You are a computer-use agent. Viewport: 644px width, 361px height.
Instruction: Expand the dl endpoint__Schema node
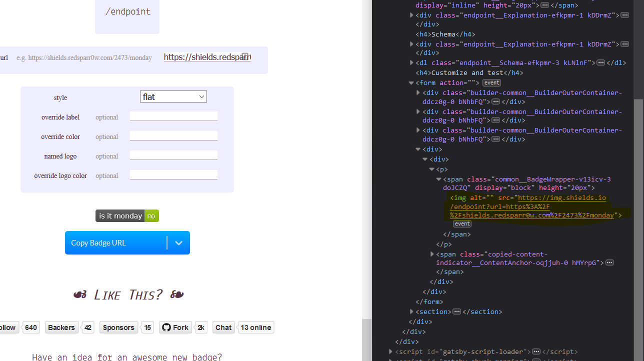(411, 63)
